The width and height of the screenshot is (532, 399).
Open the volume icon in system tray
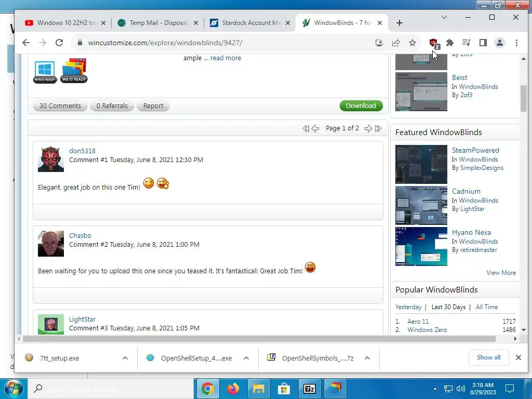click(x=460, y=389)
